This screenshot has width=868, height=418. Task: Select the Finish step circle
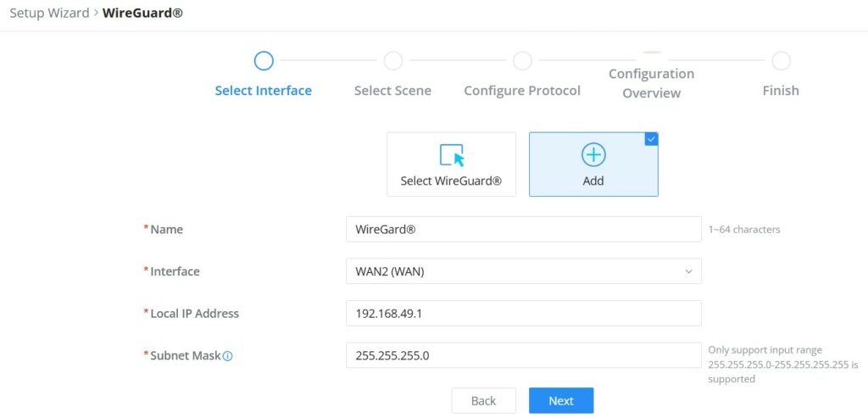point(781,61)
